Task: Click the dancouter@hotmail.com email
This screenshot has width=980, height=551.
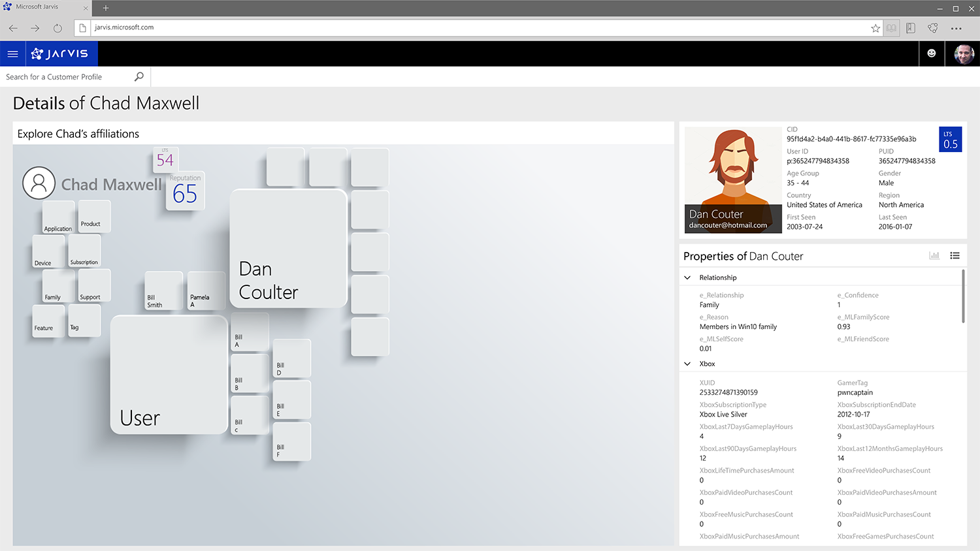Action: click(x=728, y=225)
